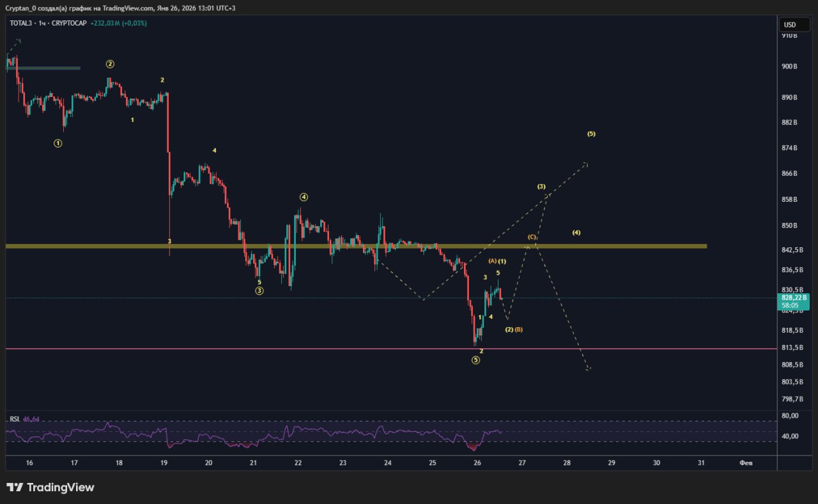
Task: Select the circled wave 4 label
Action: pyautogui.click(x=304, y=197)
